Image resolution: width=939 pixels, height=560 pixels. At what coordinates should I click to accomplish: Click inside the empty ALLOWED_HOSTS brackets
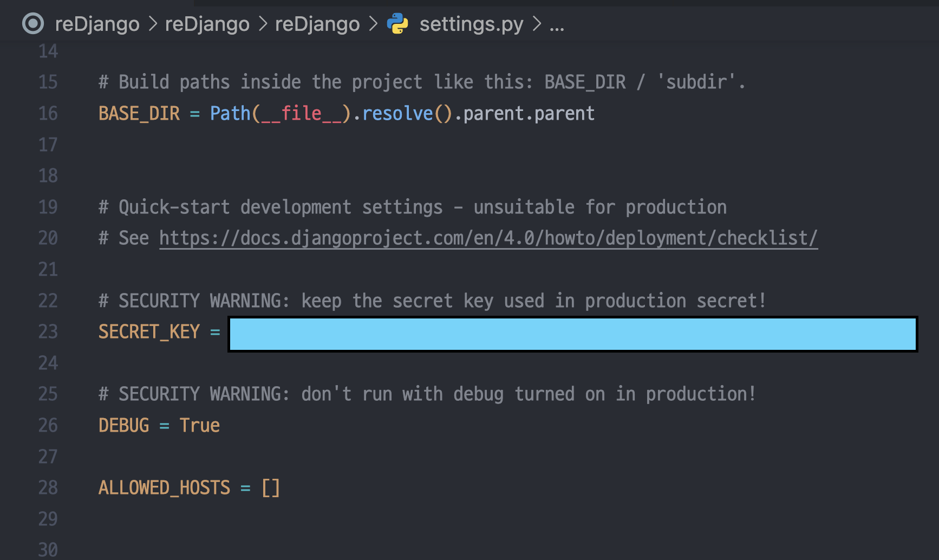[x=271, y=488]
